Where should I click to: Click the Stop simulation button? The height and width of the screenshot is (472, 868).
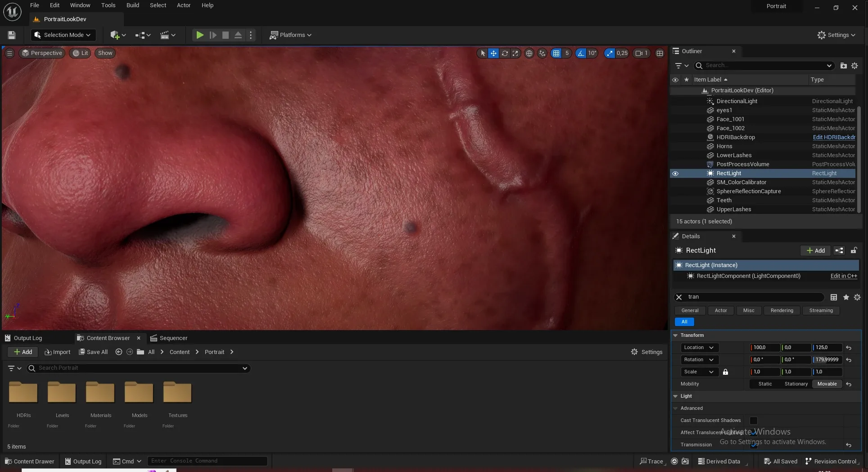226,35
